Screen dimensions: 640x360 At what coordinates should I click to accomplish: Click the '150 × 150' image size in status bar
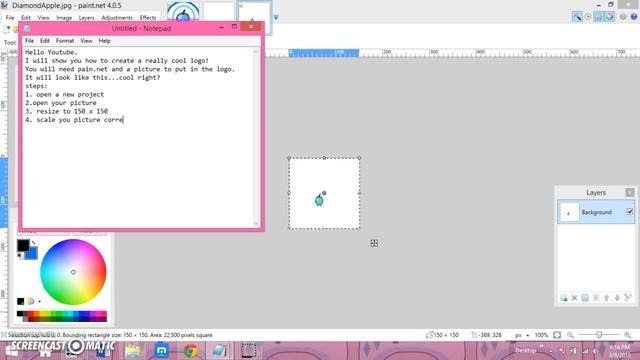(x=446, y=335)
